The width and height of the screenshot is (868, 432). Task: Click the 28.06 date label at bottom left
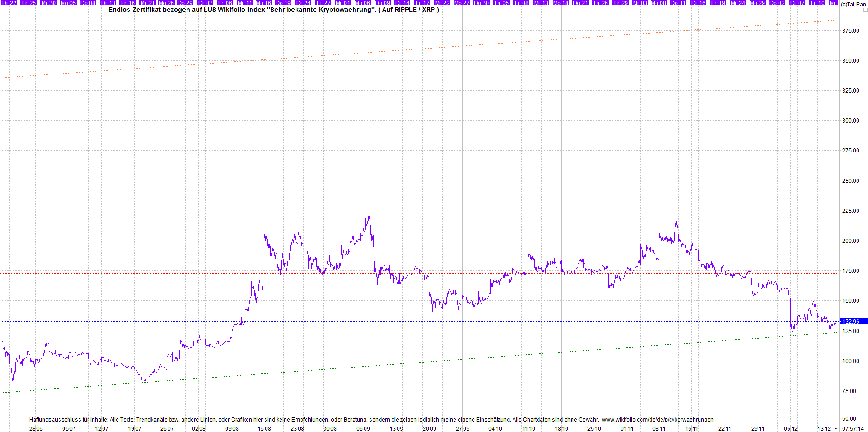(36, 428)
